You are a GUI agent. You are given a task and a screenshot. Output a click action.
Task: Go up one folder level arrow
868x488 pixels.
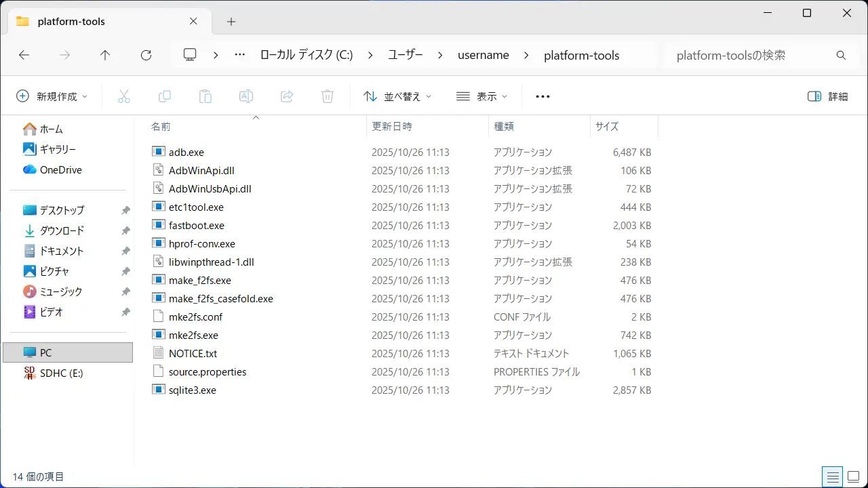click(x=105, y=56)
